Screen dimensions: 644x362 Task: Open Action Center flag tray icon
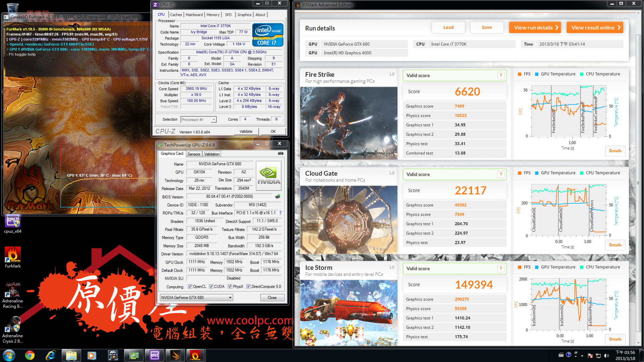pyautogui.click(x=590, y=356)
